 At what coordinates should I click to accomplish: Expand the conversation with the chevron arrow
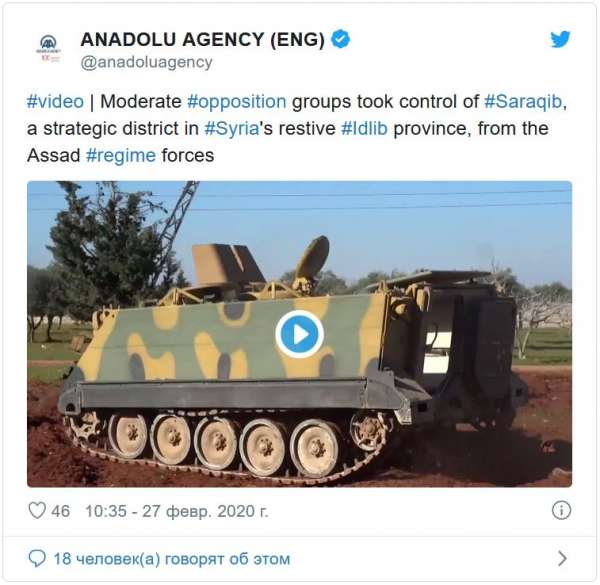[x=562, y=559]
